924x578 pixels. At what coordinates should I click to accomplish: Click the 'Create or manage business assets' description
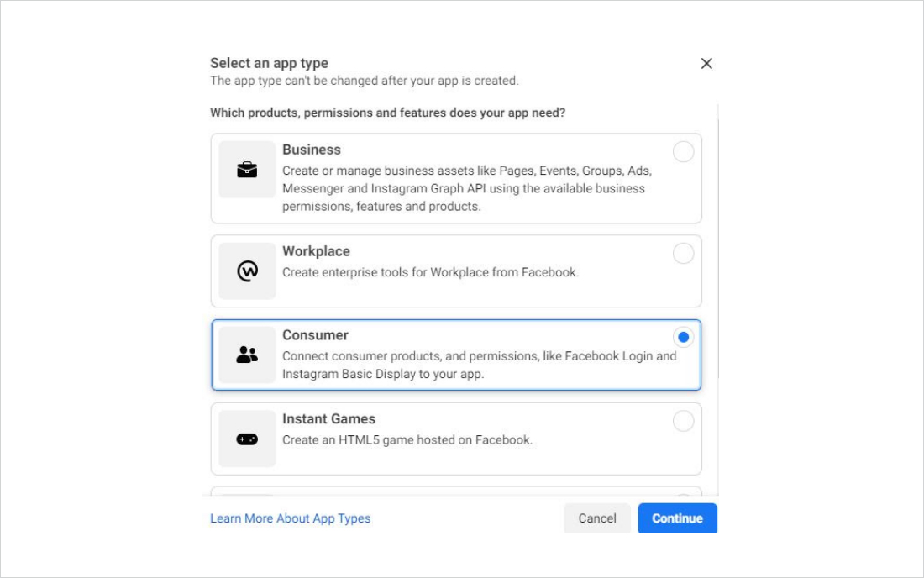[467, 188]
